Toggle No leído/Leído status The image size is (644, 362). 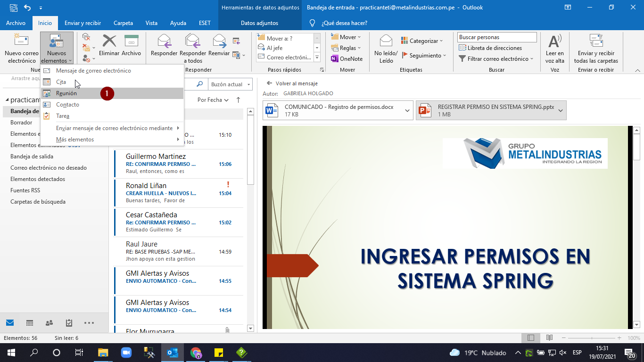386,49
